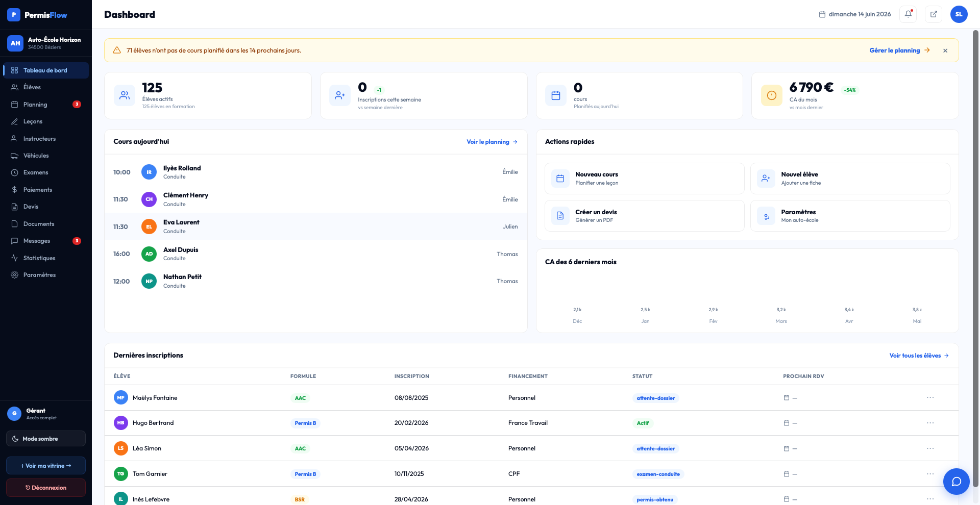Open the SL user avatar menu
980x505 pixels.
click(959, 14)
